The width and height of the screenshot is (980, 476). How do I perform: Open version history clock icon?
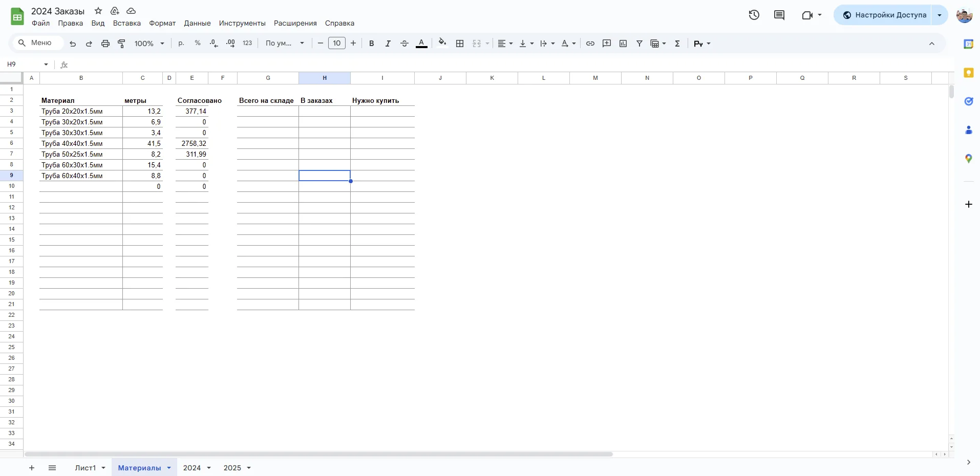tap(754, 15)
